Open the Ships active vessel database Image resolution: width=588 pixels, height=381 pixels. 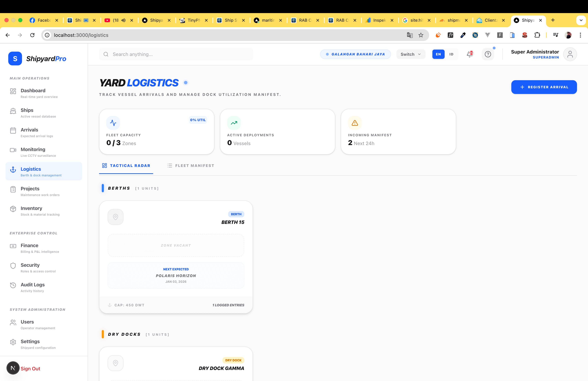pos(27,110)
